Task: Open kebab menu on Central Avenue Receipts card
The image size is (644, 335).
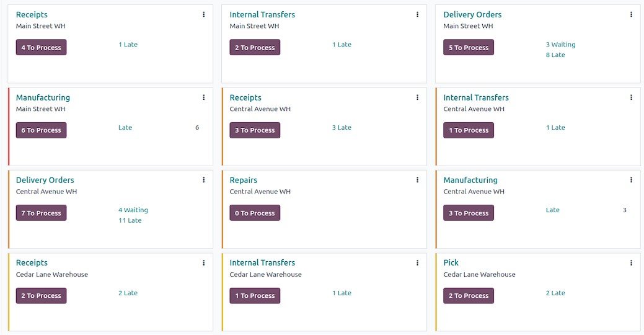Action: (418, 97)
